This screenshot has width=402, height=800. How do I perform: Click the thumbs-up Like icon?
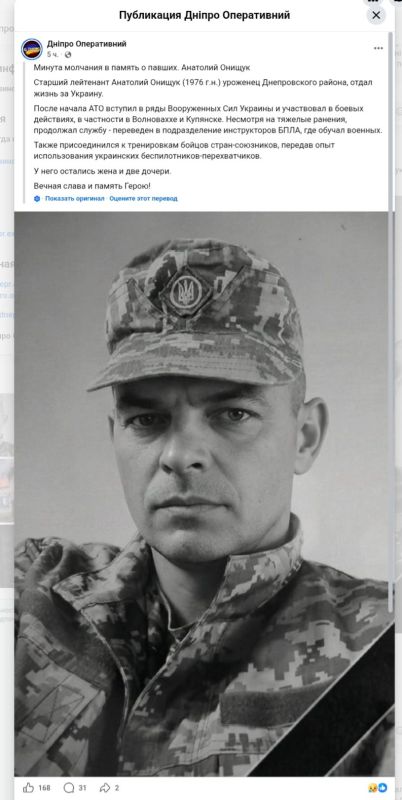tap(28, 788)
